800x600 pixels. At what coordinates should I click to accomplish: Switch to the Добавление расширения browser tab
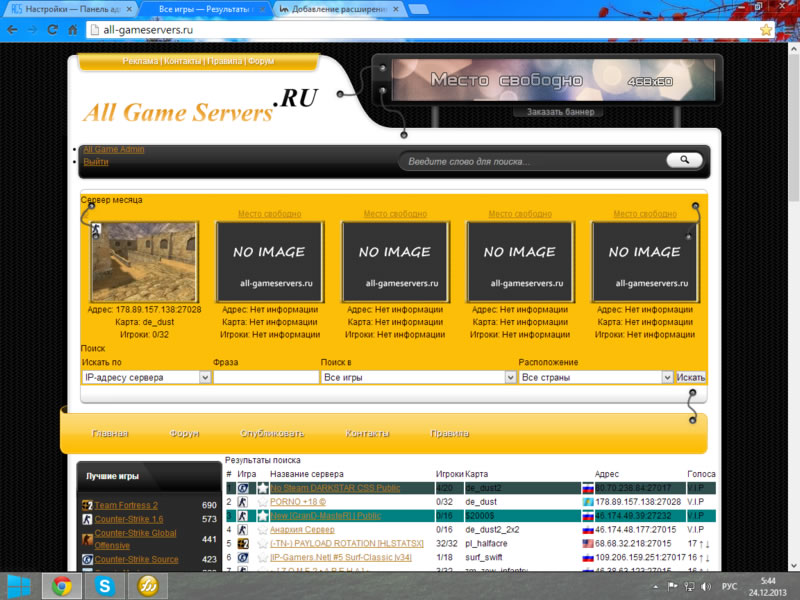pyautogui.click(x=339, y=9)
